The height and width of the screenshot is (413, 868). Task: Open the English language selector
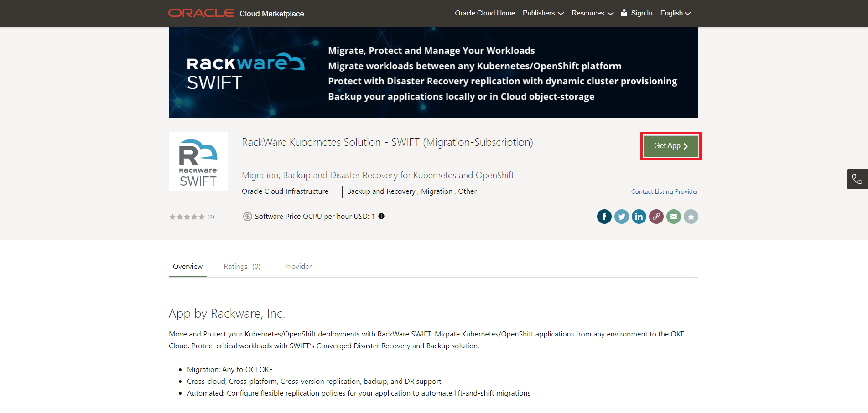tap(676, 13)
